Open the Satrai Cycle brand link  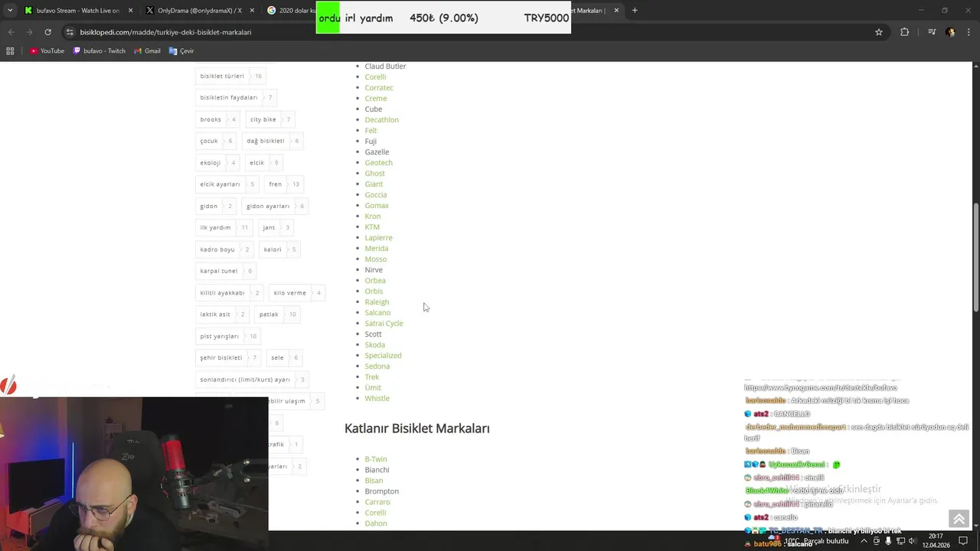(384, 323)
